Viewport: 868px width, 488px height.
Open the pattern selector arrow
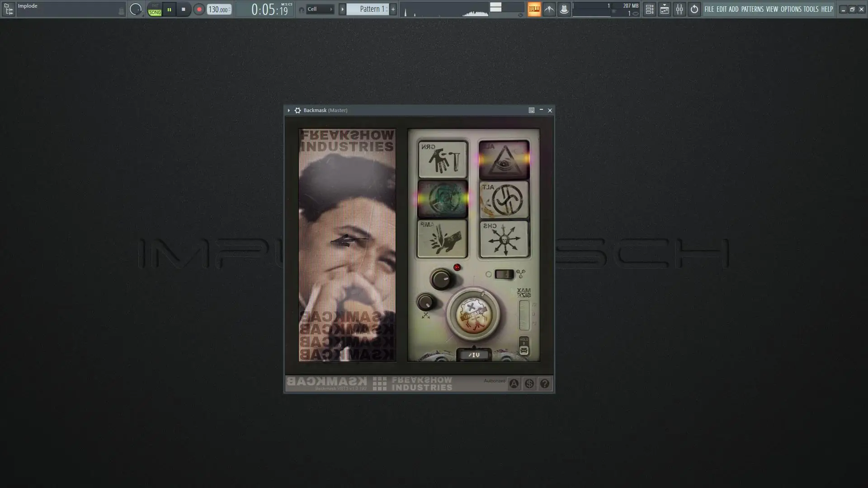coord(342,9)
